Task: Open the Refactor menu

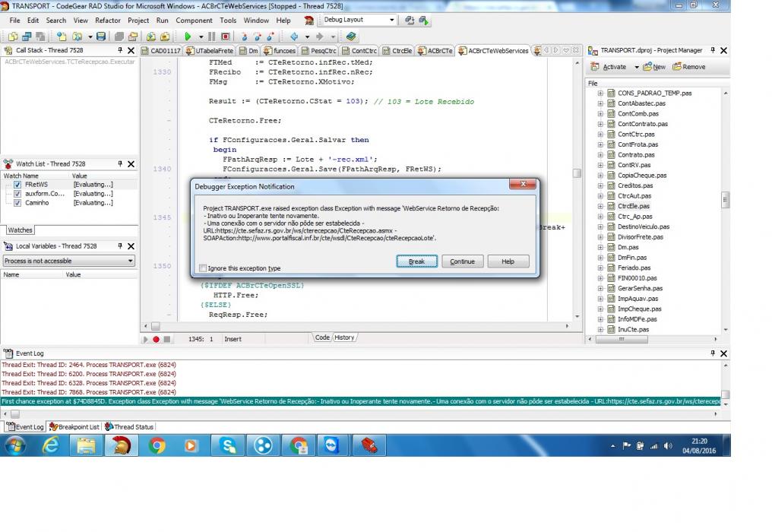Action: coord(108,21)
